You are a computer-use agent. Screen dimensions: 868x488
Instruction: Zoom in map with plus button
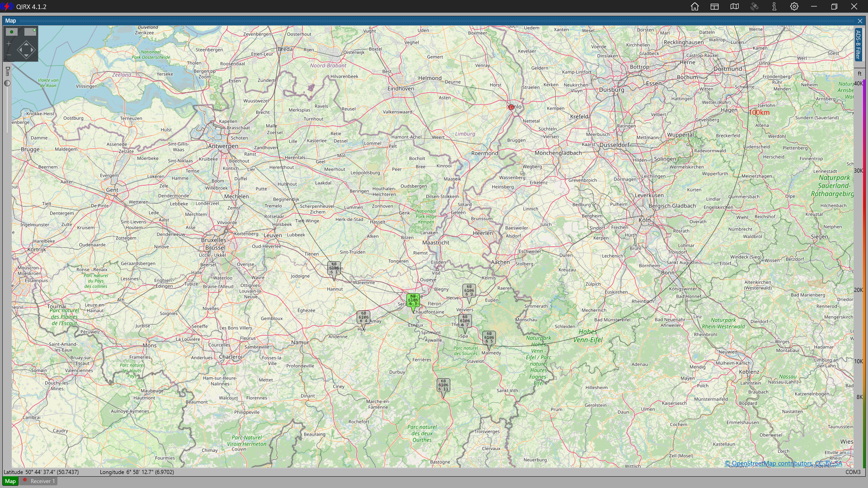pos(9,44)
